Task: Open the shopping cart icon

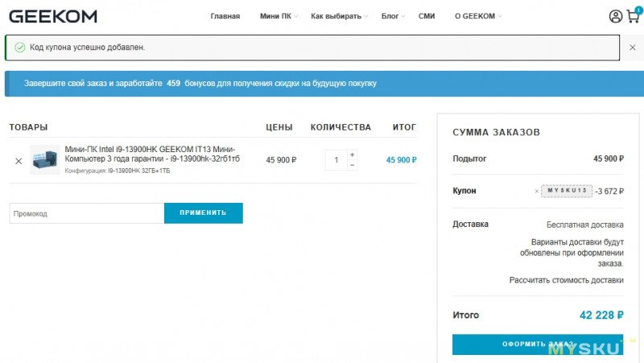Action: (x=634, y=15)
